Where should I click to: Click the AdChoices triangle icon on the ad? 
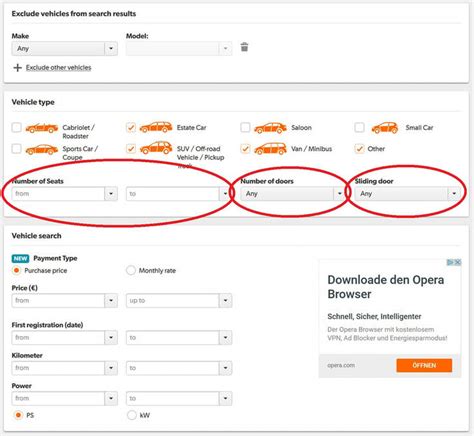coord(450,262)
